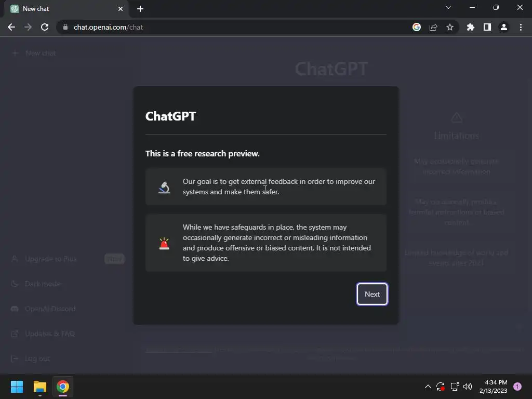
Task: Open File Explorer from the taskbar
Action: pos(39,387)
